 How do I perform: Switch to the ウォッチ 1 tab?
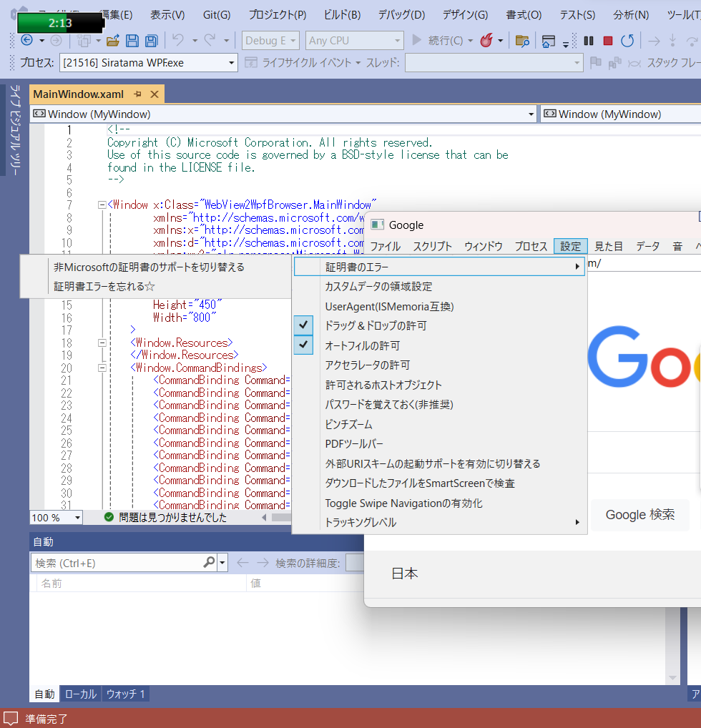pos(126,694)
